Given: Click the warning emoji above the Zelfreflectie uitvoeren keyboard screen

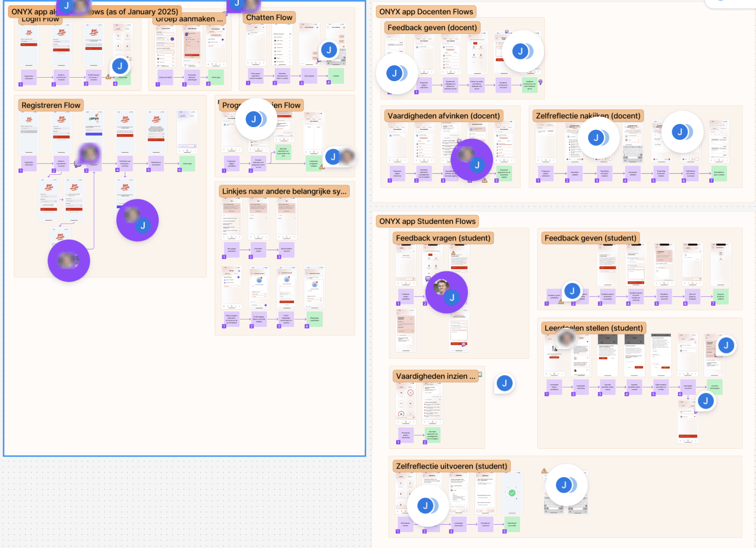Looking at the screenshot, I should tap(544, 471).
